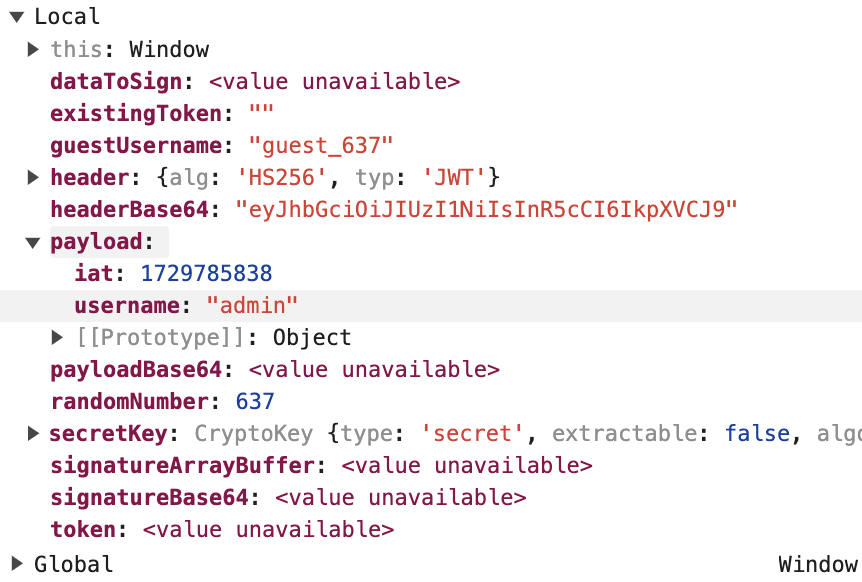
Task: Expand the [[Prototype]] Object entry
Action: 57,337
